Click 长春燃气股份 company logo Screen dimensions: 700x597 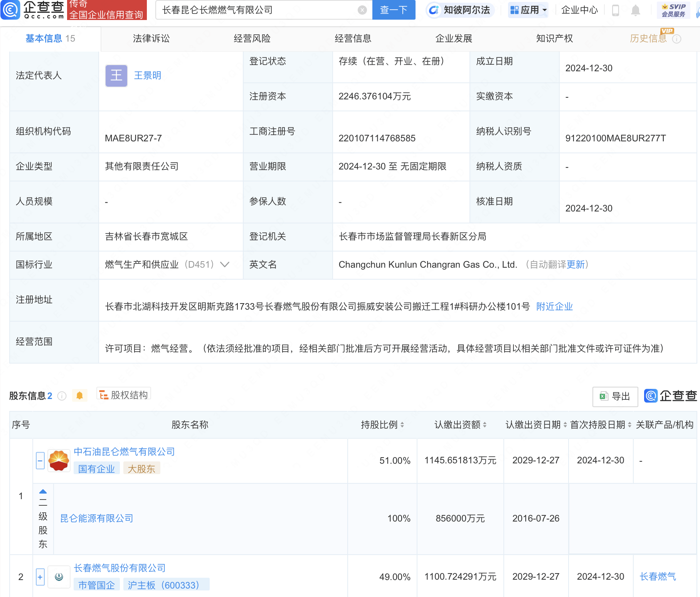(59, 577)
